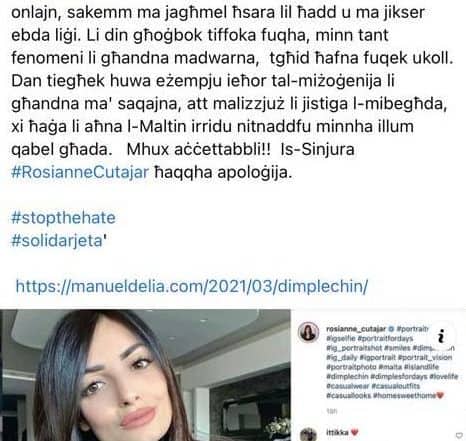Click the #homesweethome hashtag
The width and height of the screenshot is (466, 441).
[x=405, y=395]
